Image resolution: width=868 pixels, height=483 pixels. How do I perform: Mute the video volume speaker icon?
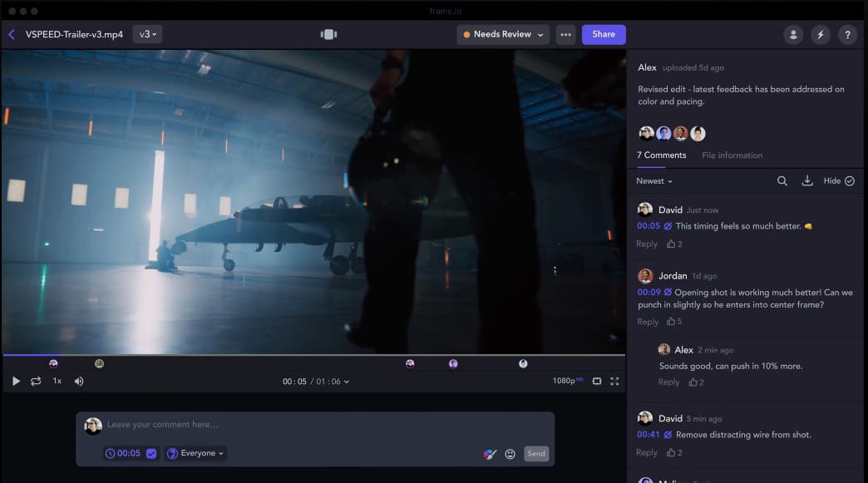pos(79,381)
